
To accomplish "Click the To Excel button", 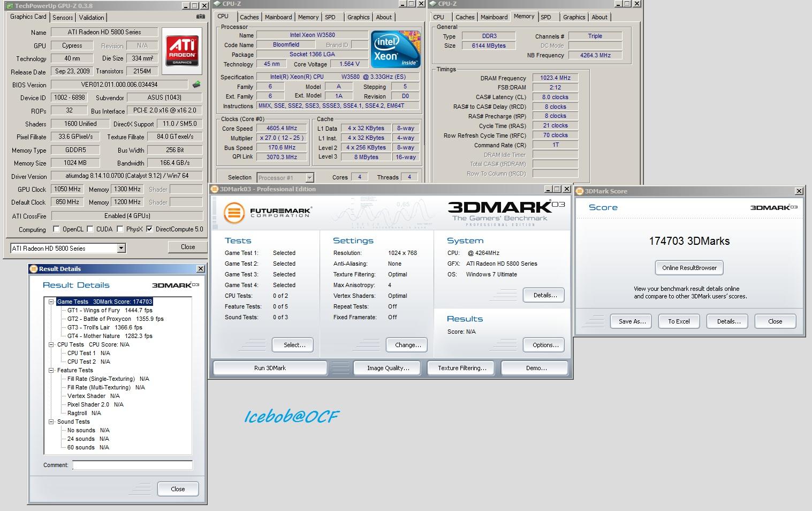I will coord(679,321).
